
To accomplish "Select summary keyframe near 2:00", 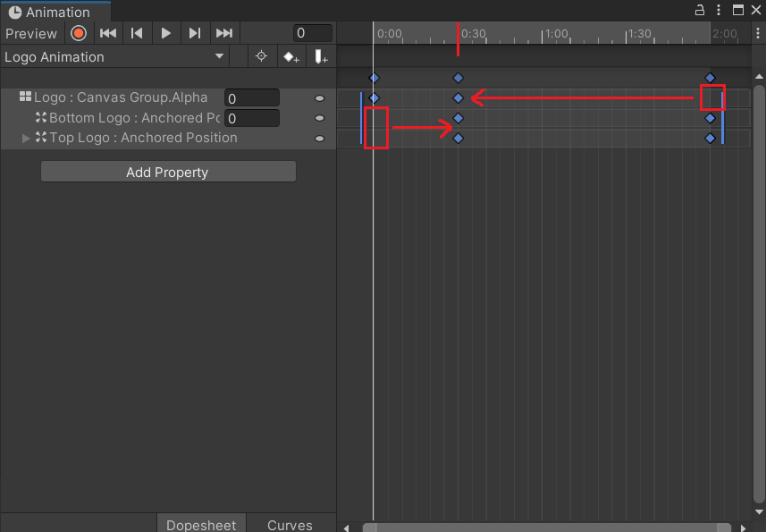I will click(x=710, y=78).
